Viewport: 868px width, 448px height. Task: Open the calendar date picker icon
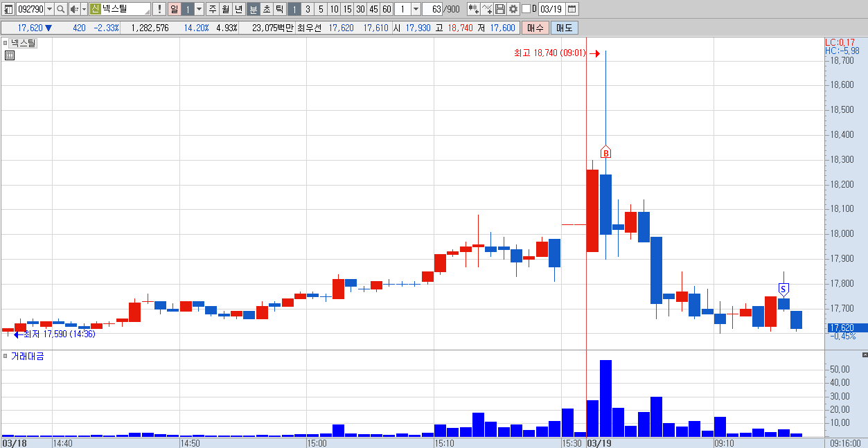coord(572,9)
